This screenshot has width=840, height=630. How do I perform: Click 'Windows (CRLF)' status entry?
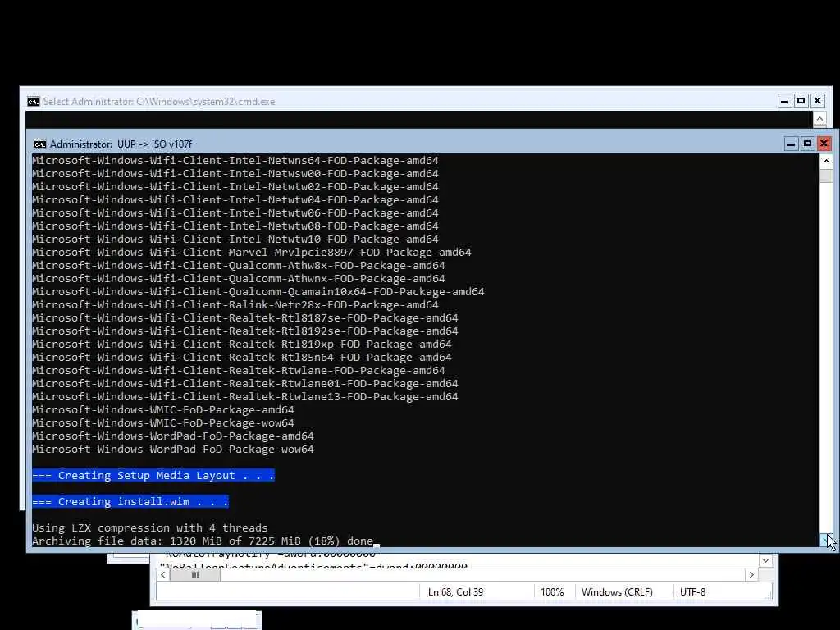click(x=617, y=592)
